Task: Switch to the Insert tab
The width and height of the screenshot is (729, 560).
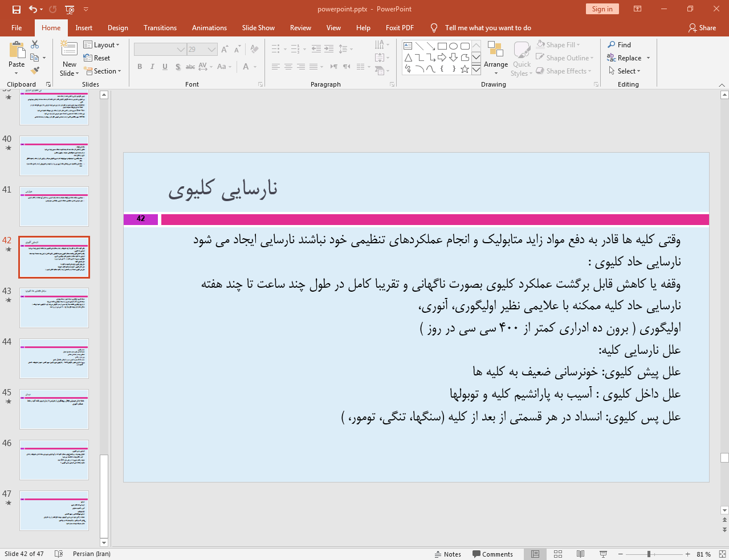Action: pos(84,27)
